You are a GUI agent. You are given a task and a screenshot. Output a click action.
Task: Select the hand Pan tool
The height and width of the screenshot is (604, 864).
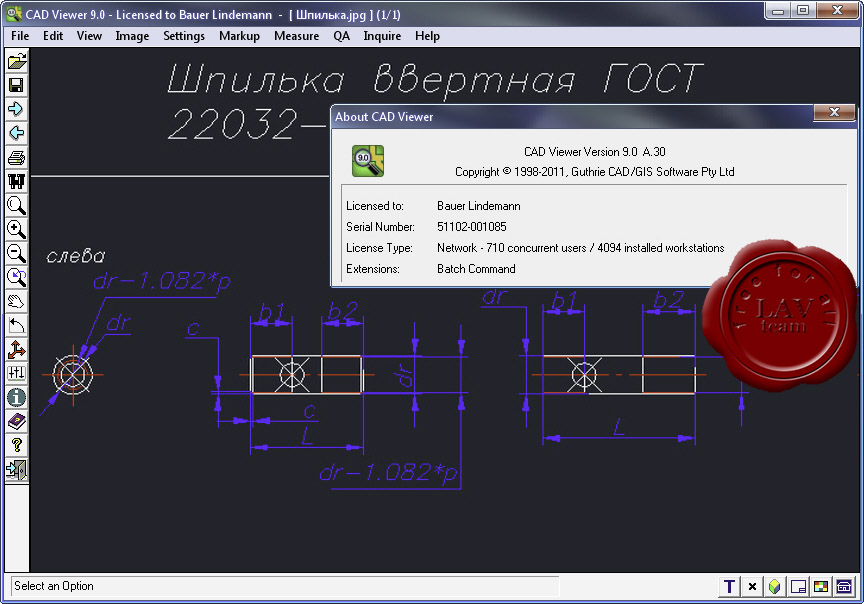coord(17,301)
